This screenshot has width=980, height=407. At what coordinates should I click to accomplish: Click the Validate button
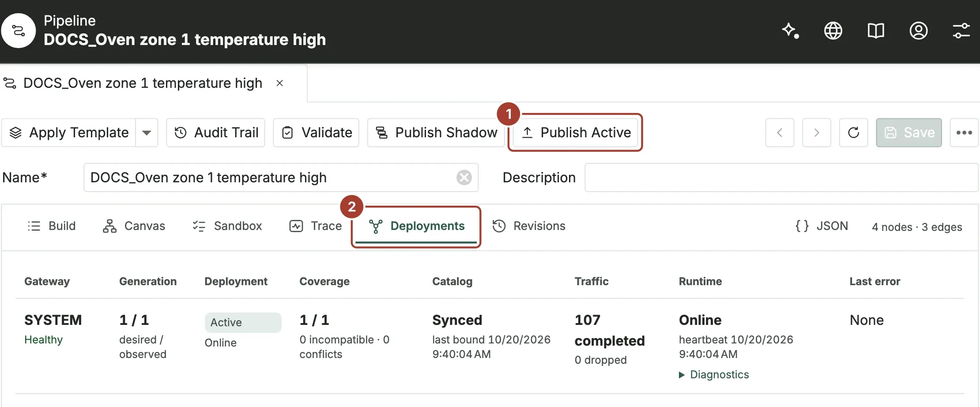[316, 132]
